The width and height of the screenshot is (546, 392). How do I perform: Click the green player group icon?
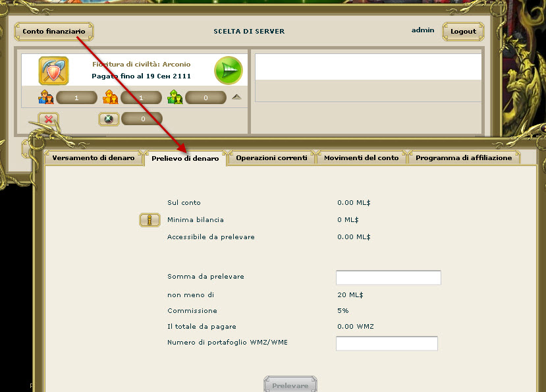coord(175,98)
